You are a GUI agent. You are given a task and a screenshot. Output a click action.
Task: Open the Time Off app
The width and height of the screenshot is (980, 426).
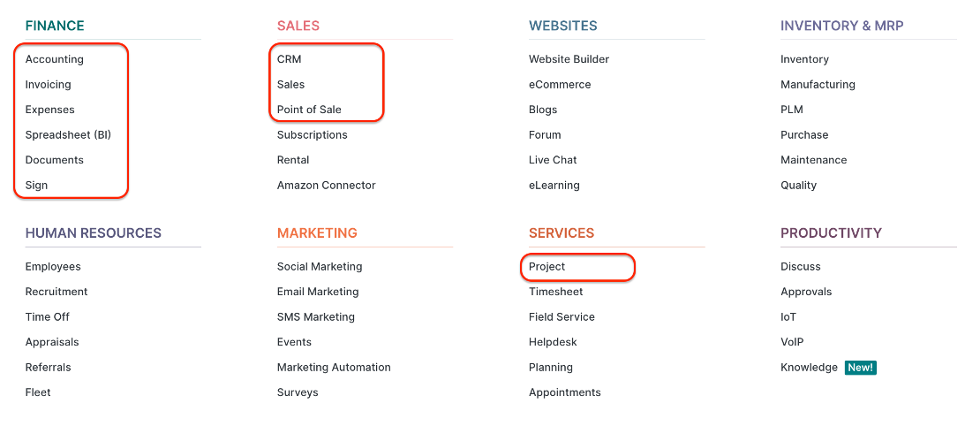47,316
